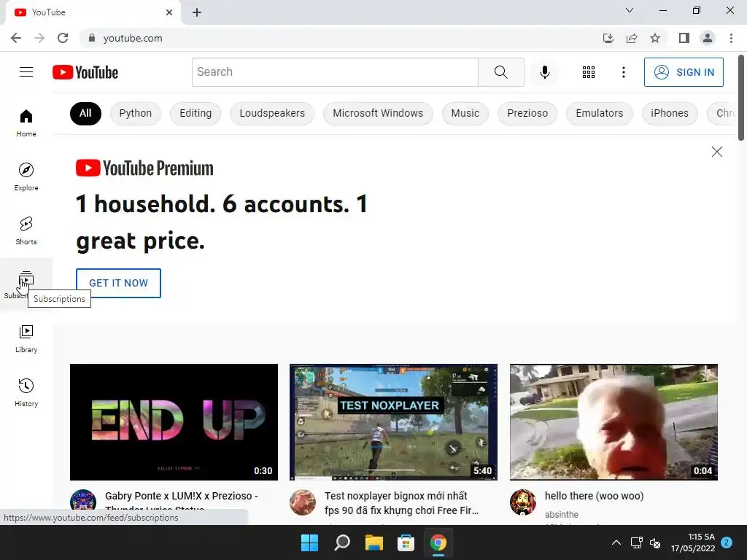
Task: Open Microsoft Store from taskbar
Action: point(406,542)
